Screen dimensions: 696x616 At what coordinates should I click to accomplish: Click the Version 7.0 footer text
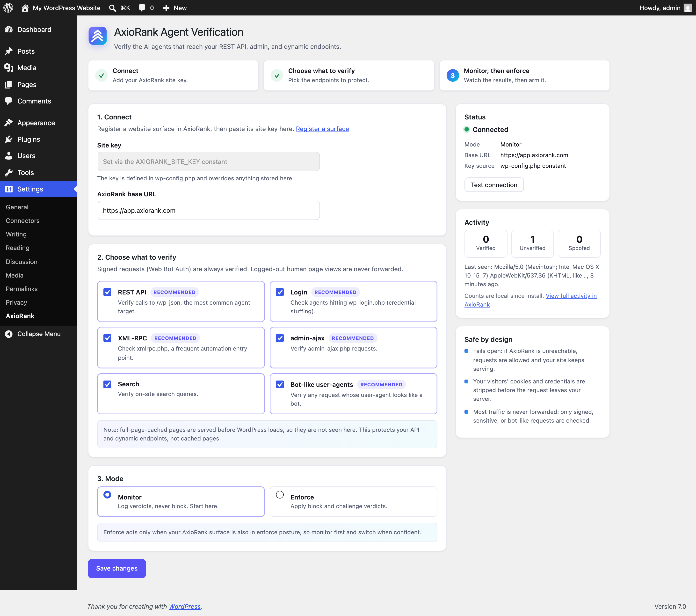point(670,607)
